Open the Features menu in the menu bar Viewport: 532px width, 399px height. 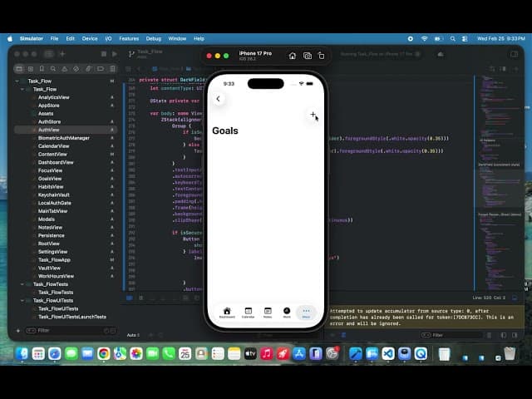tap(129, 38)
